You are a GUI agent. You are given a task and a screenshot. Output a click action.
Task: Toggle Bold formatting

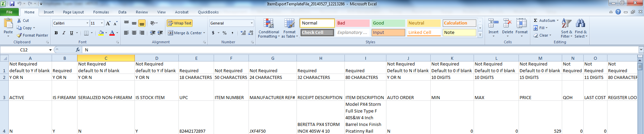(x=56, y=33)
